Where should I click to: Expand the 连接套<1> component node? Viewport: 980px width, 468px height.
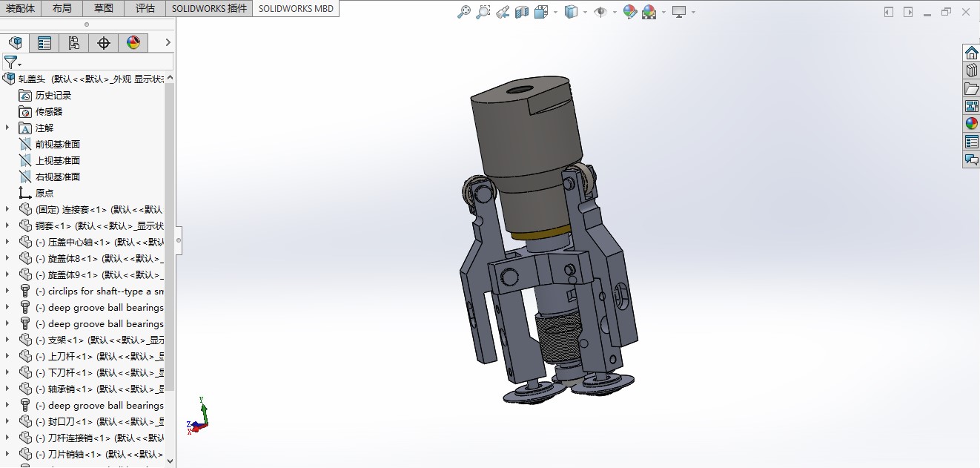7,209
